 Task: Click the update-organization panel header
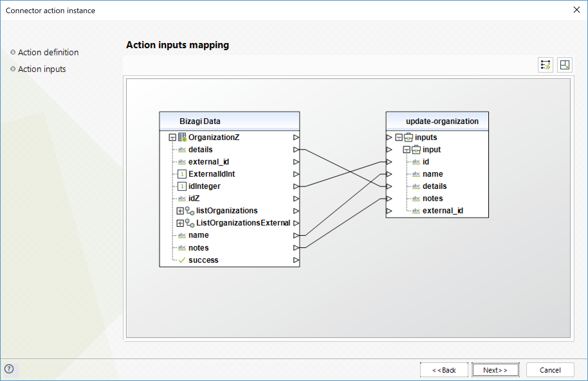point(437,121)
